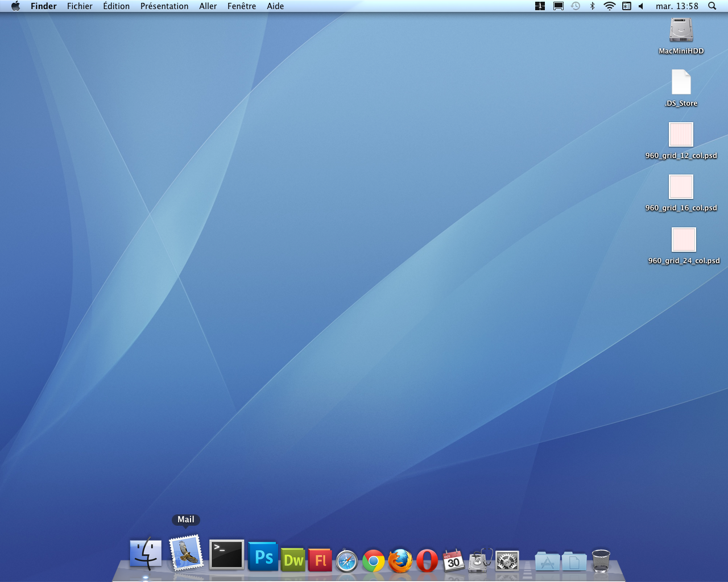Start Firefox from the Dock
This screenshot has height=582, width=728.
tap(400, 560)
